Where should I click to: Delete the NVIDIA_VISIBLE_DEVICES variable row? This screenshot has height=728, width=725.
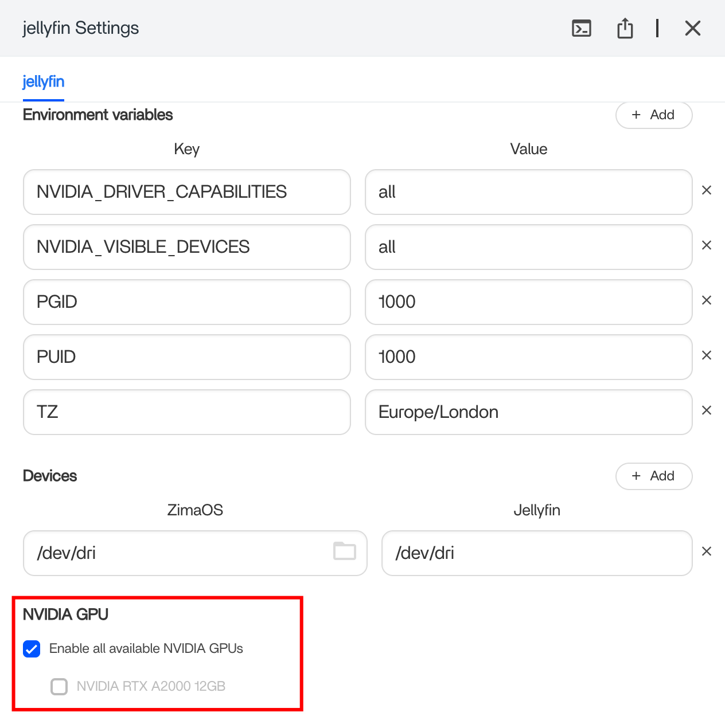pos(707,245)
